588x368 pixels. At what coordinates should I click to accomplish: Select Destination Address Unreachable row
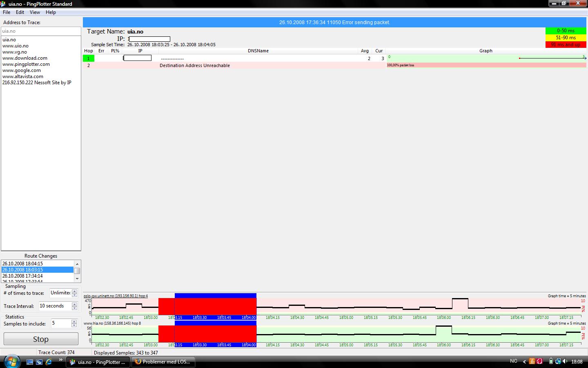(x=334, y=65)
